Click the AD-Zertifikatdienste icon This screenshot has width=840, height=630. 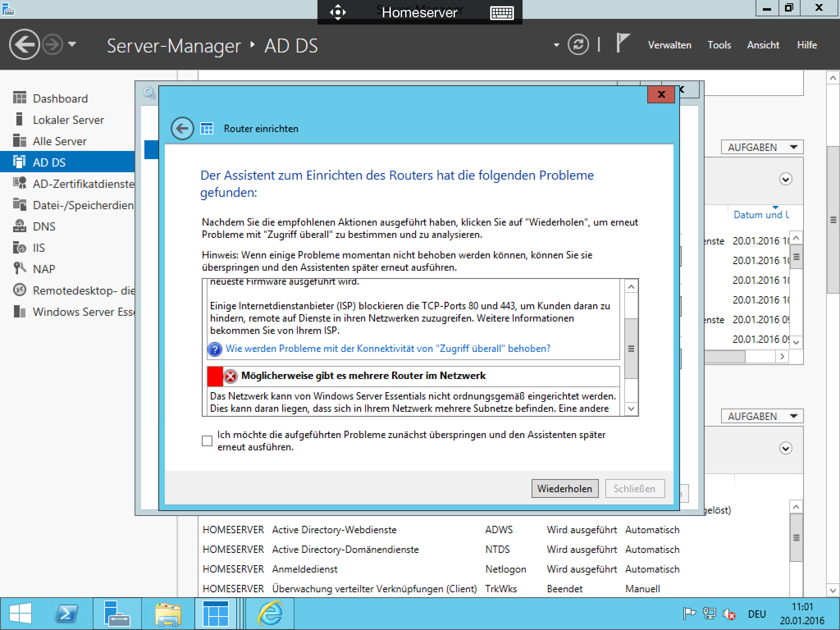(19, 183)
